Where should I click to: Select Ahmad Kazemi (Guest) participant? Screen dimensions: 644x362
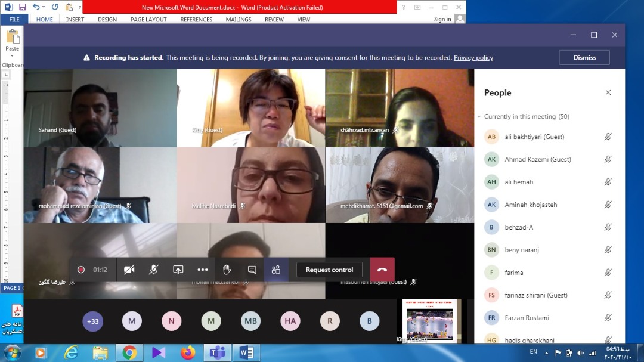pos(549,159)
